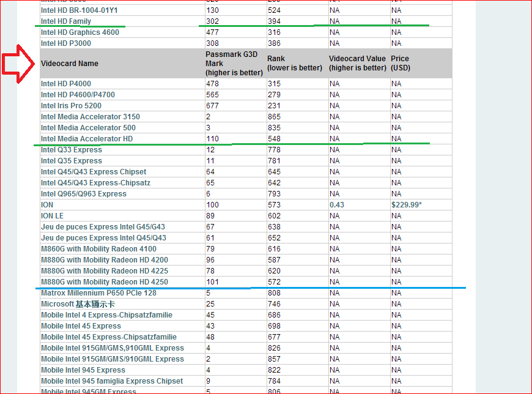Image resolution: width=532 pixels, height=394 pixels.
Task: Open the Intel HD P4600/P4700 link
Action: point(78,95)
